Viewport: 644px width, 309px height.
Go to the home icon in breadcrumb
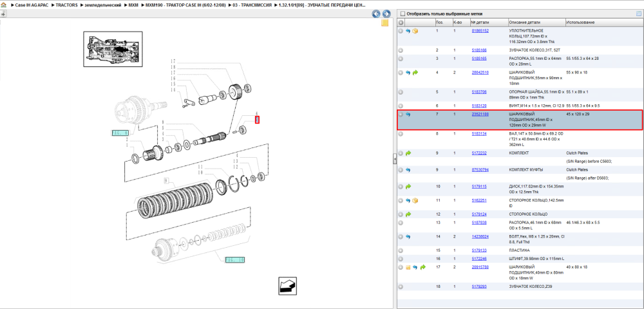point(4,5)
